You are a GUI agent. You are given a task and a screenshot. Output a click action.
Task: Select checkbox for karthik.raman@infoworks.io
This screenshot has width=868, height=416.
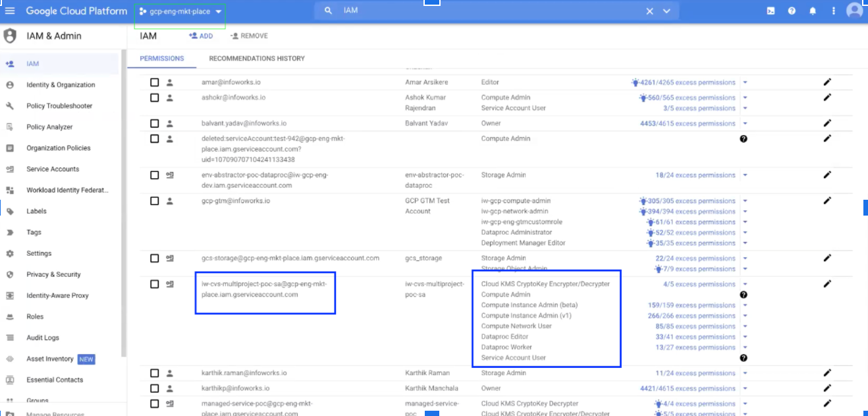pyautogui.click(x=154, y=373)
